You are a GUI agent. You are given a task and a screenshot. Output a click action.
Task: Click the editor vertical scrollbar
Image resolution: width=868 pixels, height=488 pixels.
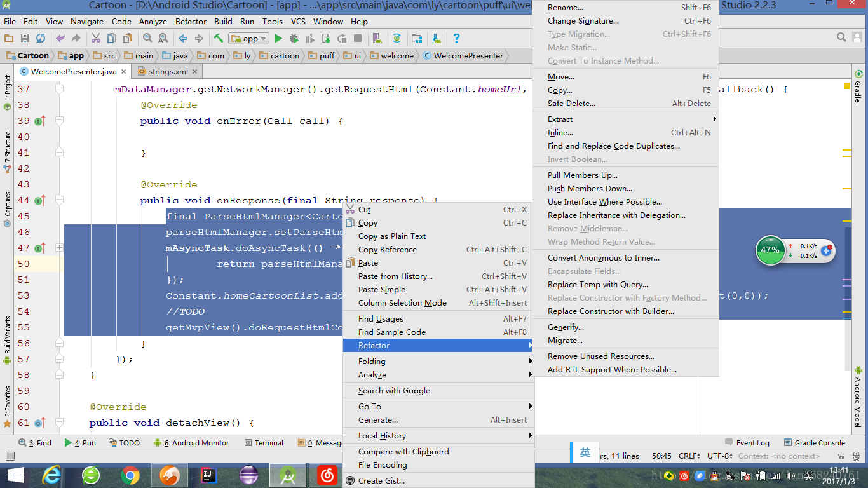click(x=847, y=273)
